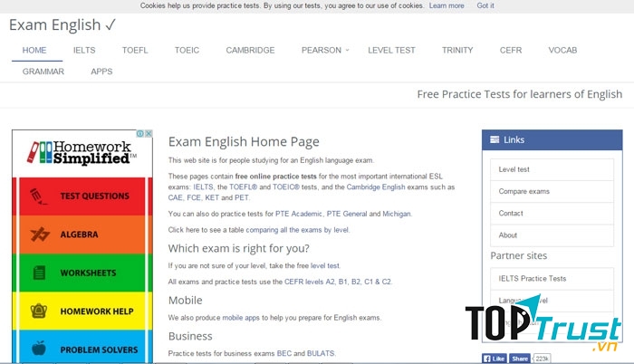634x364 pixels.
Task: Click the Facebook Share button
Action: click(520, 359)
